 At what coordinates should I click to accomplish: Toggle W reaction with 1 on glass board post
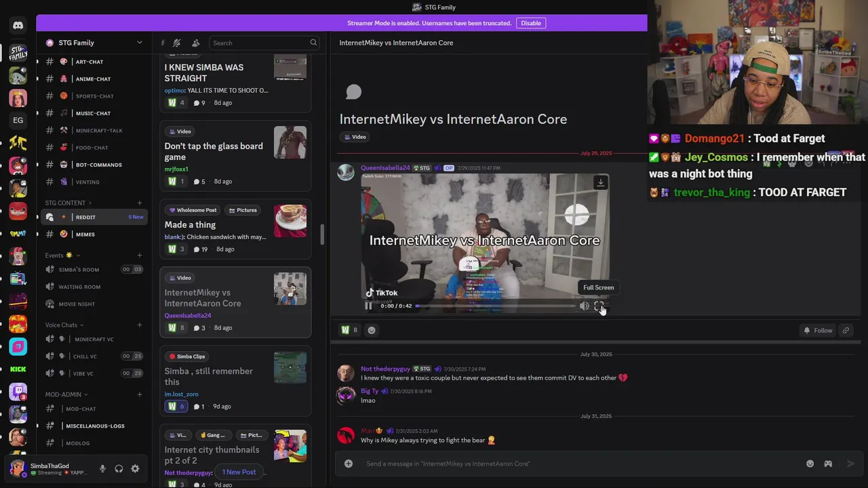(x=176, y=181)
